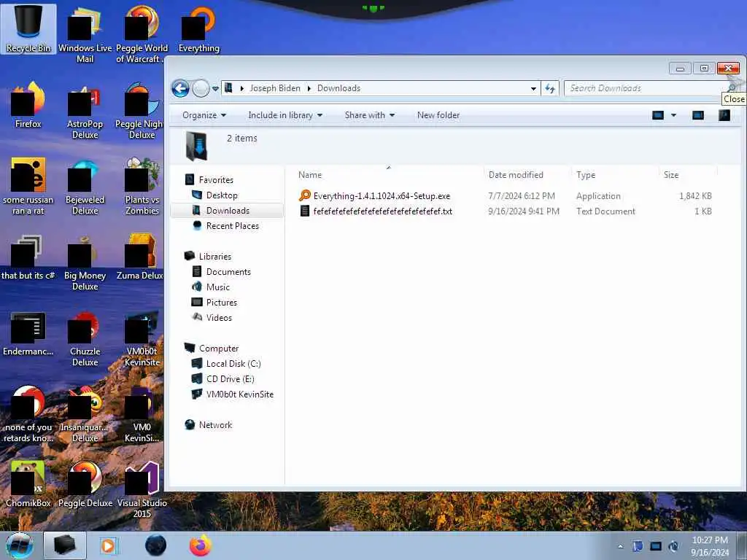Open Pictures library
Image resolution: width=747 pixels, height=560 pixels.
tap(222, 302)
